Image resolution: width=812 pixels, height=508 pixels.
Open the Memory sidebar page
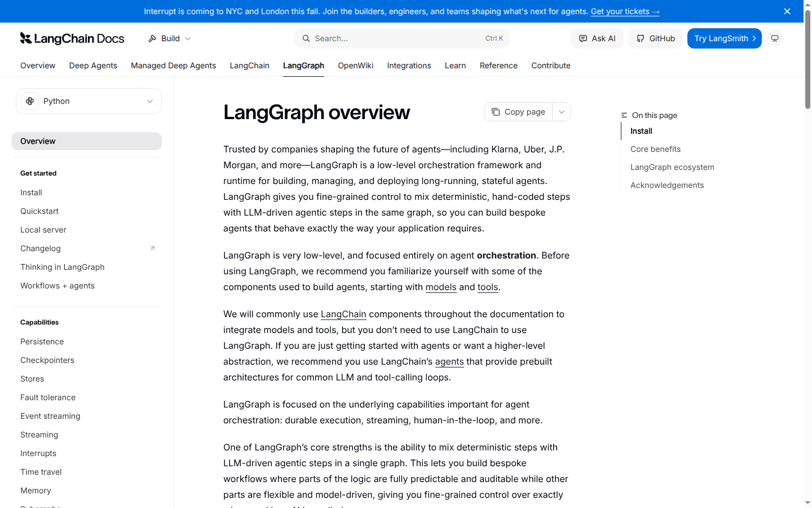[36, 491]
